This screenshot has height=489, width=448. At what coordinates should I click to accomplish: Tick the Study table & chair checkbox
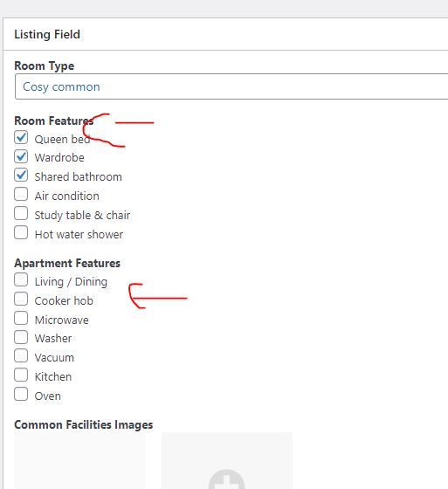click(x=21, y=214)
